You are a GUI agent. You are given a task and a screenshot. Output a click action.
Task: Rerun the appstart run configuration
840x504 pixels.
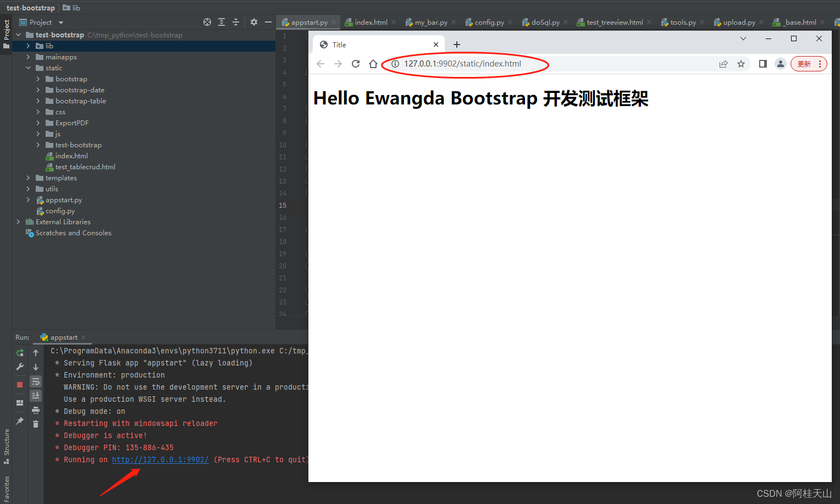pos(20,352)
